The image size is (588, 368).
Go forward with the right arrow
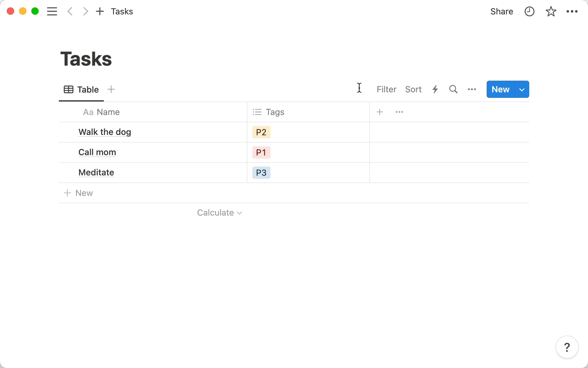click(85, 11)
